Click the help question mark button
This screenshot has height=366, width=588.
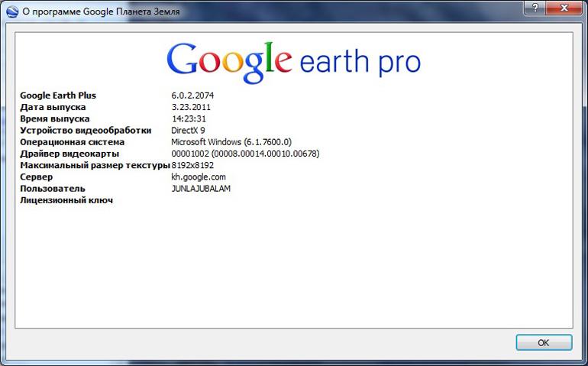(x=535, y=8)
